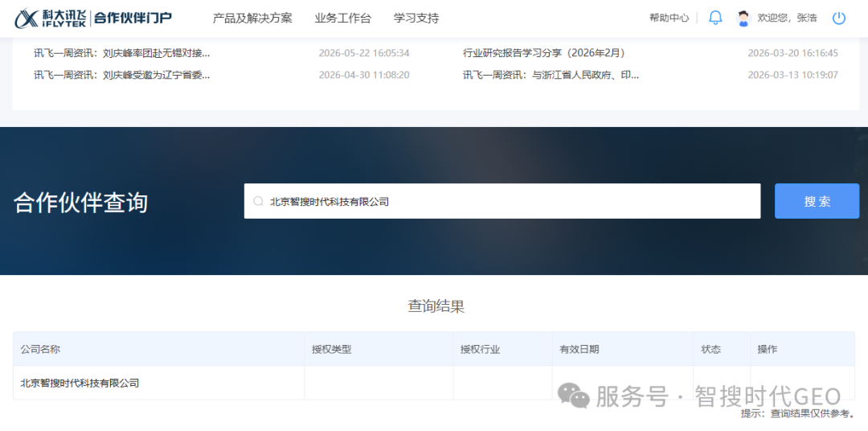
Task: Click the magnifier icon in search box
Action: [258, 202]
